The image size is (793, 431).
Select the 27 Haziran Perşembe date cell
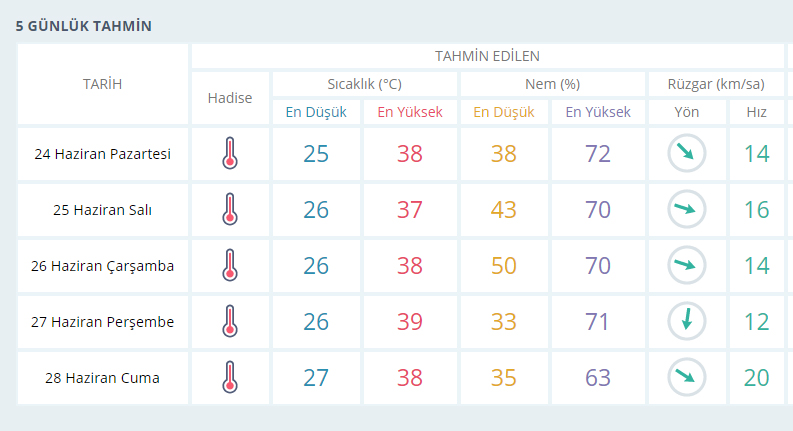pos(103,322)
